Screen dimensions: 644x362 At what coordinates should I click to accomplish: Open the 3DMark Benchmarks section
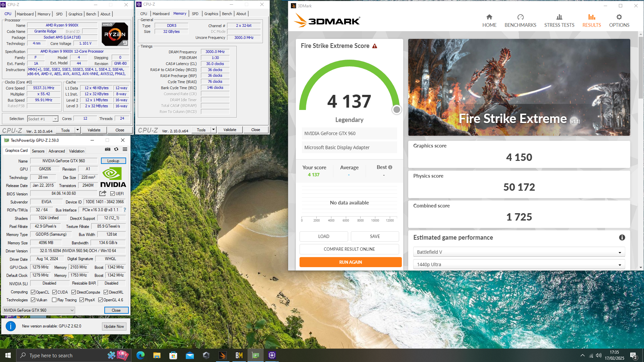click(x=520, y=21)
